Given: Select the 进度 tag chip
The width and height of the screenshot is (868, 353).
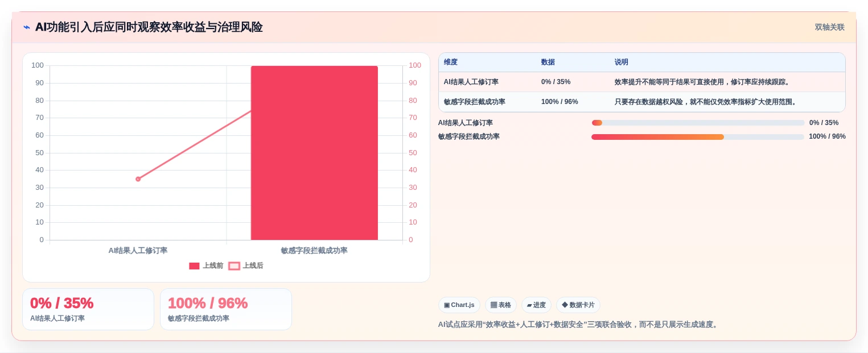Looking at the screenshot, I should (536, 305).
